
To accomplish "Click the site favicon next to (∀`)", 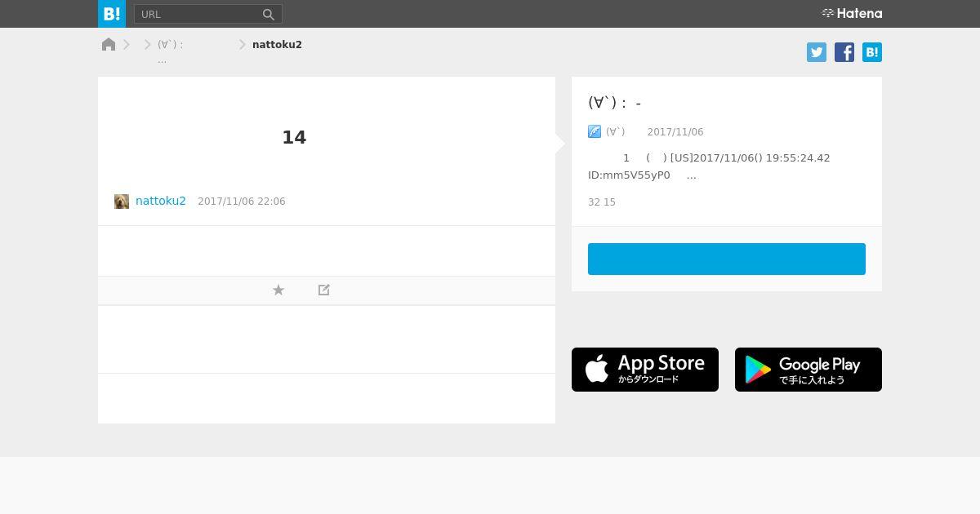I will coord(595,131).
